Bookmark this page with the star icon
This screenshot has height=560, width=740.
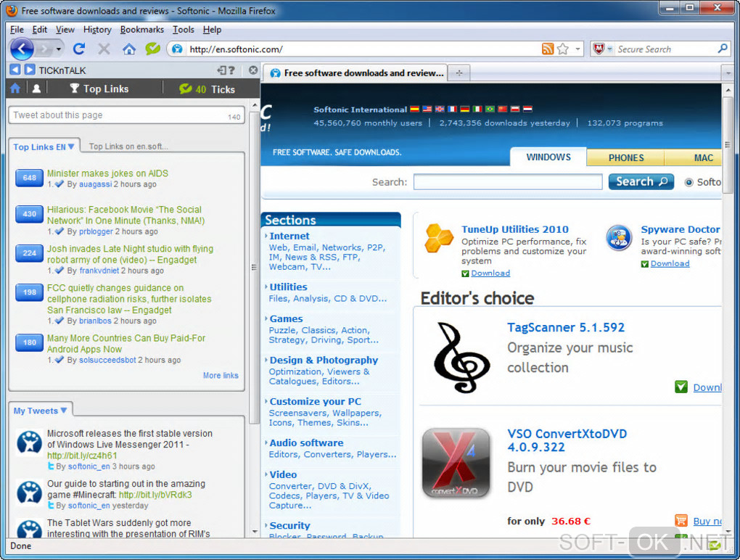coord(562,49)
